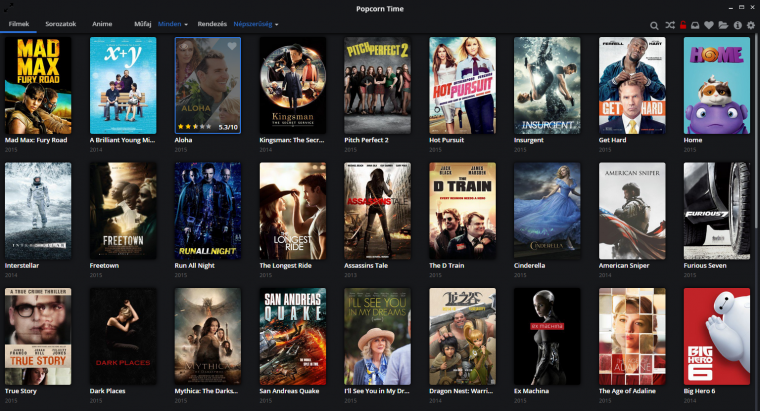Open A Brilliant Young Mind poster
760x411 pixels.
123,85
